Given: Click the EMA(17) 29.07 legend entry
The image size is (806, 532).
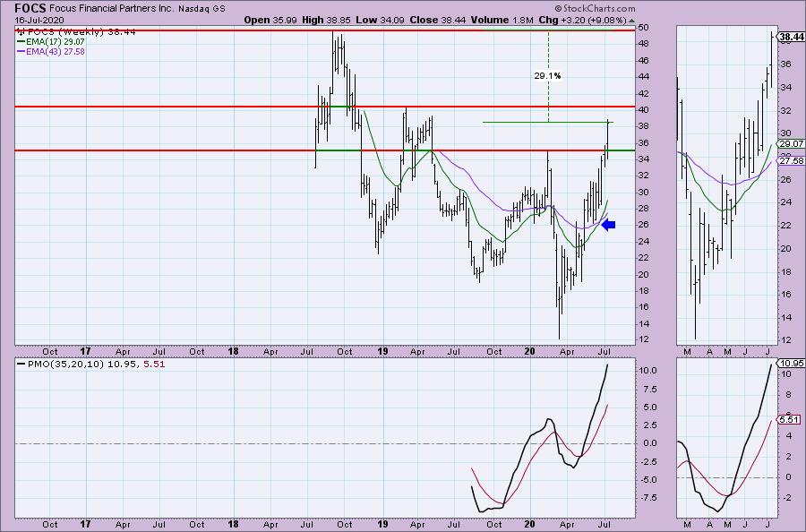Looking at the screenshot, I should point(51,41).
